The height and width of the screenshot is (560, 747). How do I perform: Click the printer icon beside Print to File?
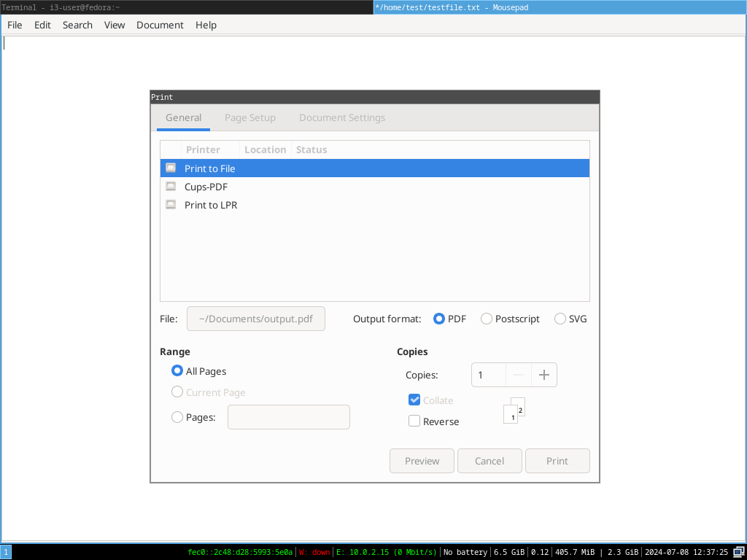point(171,168)
